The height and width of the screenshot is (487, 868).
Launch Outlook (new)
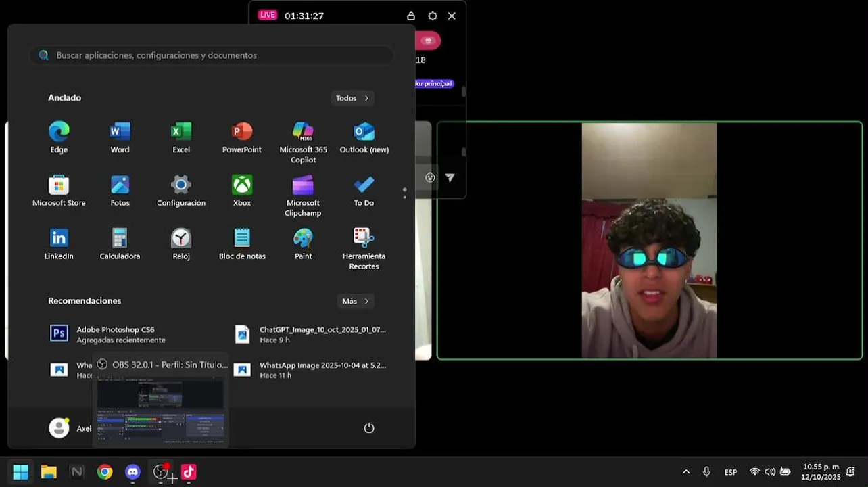[x=364, y=138]
